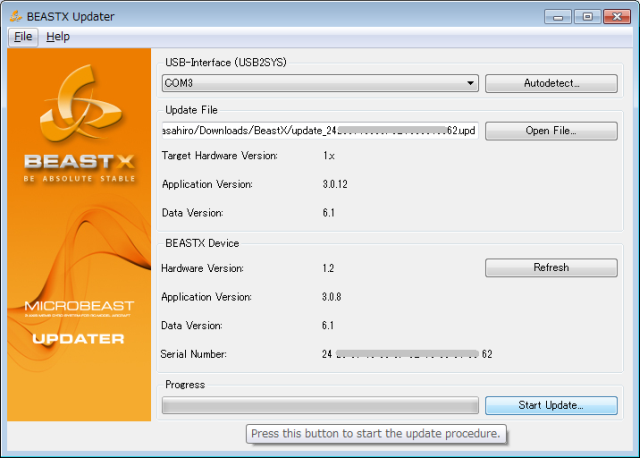640x458 pixels.
Task: Click the BEASTX Updater title bar icon
Action: pos(15,17)
